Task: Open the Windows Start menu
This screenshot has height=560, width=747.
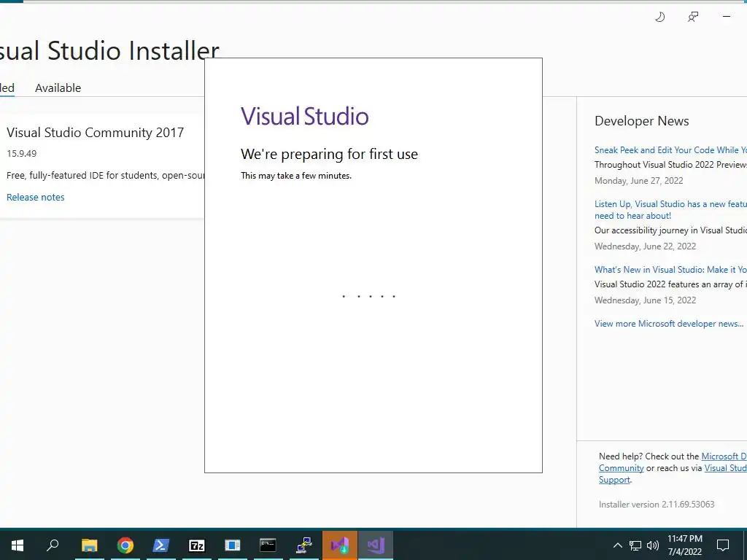Action: (18, 545)
